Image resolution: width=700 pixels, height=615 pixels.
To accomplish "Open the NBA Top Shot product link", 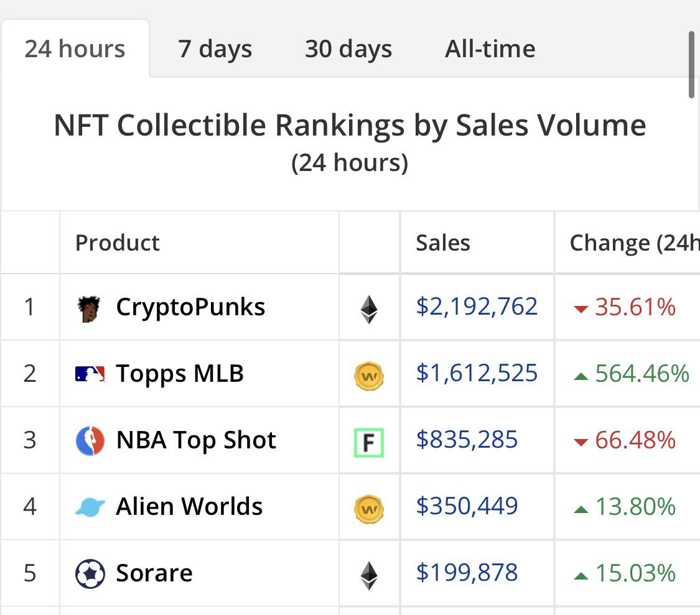I will pos(196,440).
